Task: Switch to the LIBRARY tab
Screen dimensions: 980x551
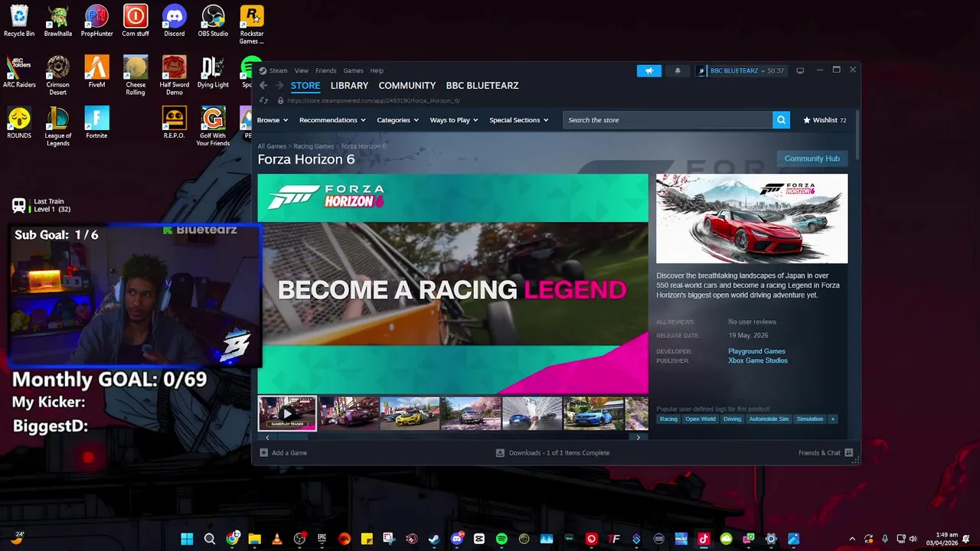Action: click(x=349, y=86)
